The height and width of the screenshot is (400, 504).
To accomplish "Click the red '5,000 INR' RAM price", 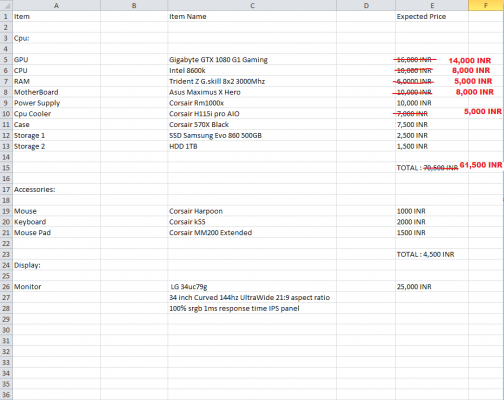I will point(473,81).
